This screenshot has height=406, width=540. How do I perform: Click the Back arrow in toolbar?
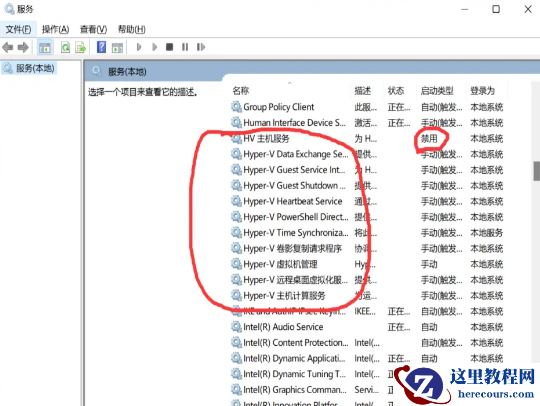[8, 47]
